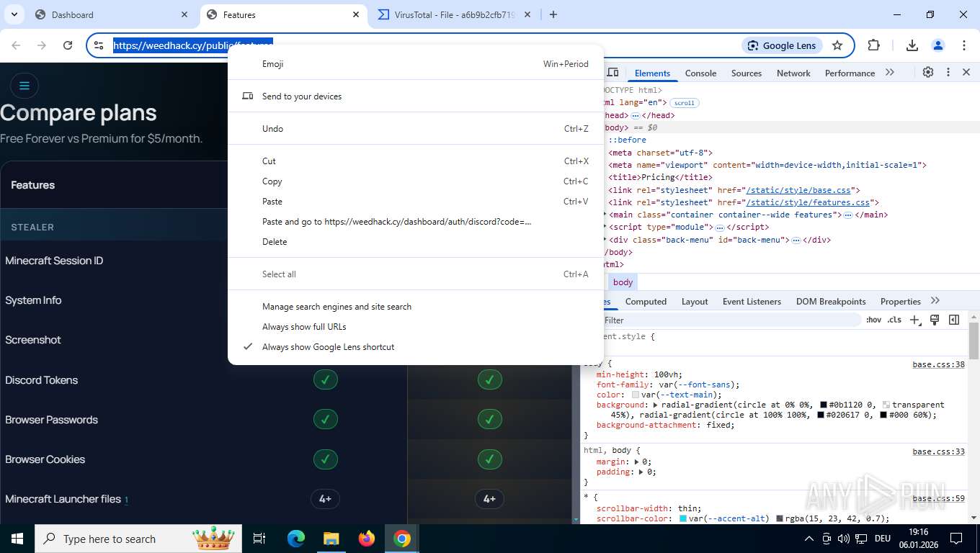Open the Chrome profile avatar icon
Viewport: 980px width, 553px height.
pyautogui.click(x=937, y=45)
